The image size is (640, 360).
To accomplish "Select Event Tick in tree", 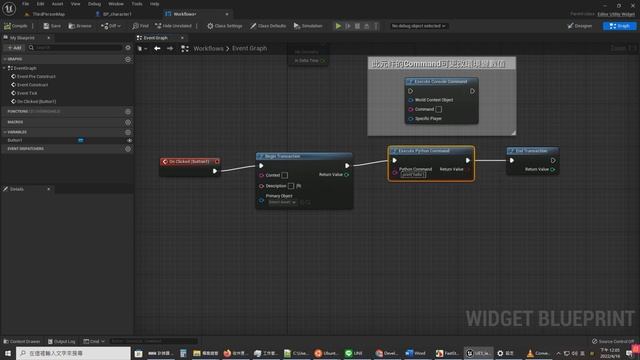I will [x=27, y=93].
